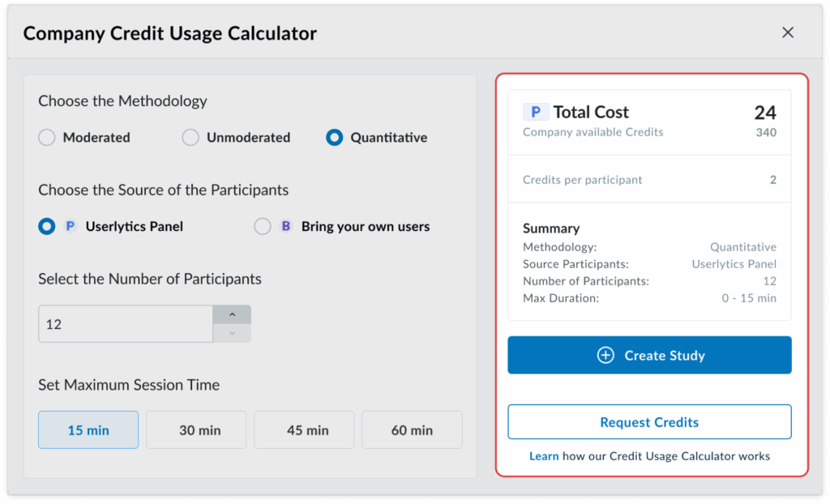This screenshot has height=504, width=830.
Task: Close the Credit Usage Calculator dialog
Action: (787, 32)
